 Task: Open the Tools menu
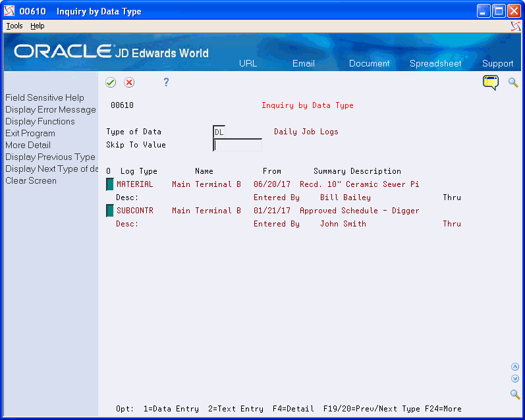click(14, 26)
